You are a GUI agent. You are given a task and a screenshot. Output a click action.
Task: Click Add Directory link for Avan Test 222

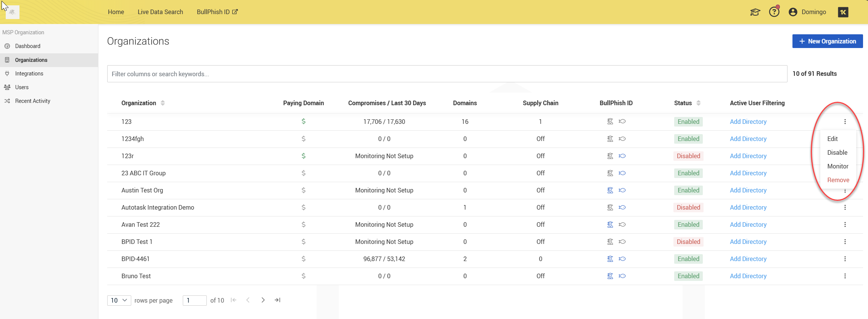point(748,224)
